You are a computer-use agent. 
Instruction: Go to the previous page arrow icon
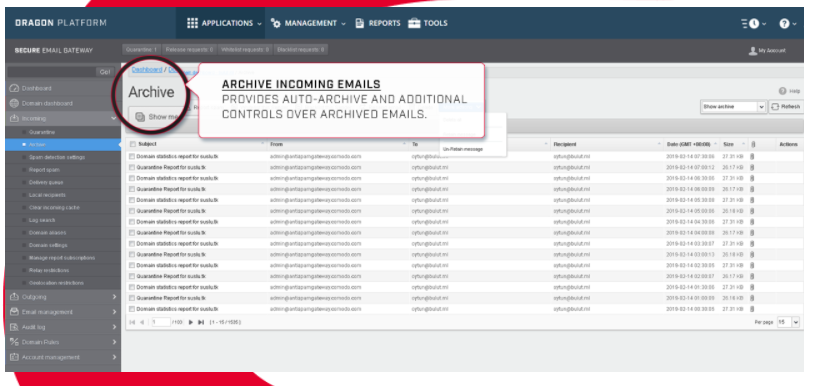tap(142, 322)
